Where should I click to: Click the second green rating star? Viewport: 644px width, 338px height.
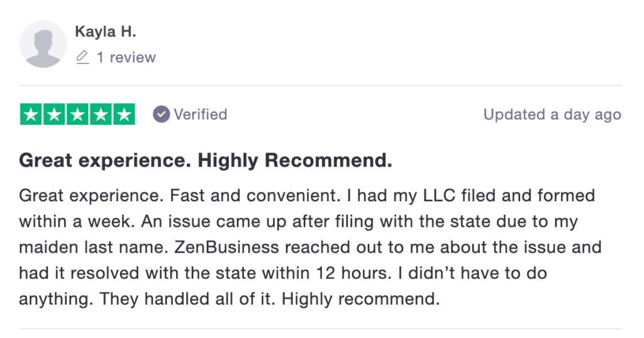click(54, 114)
